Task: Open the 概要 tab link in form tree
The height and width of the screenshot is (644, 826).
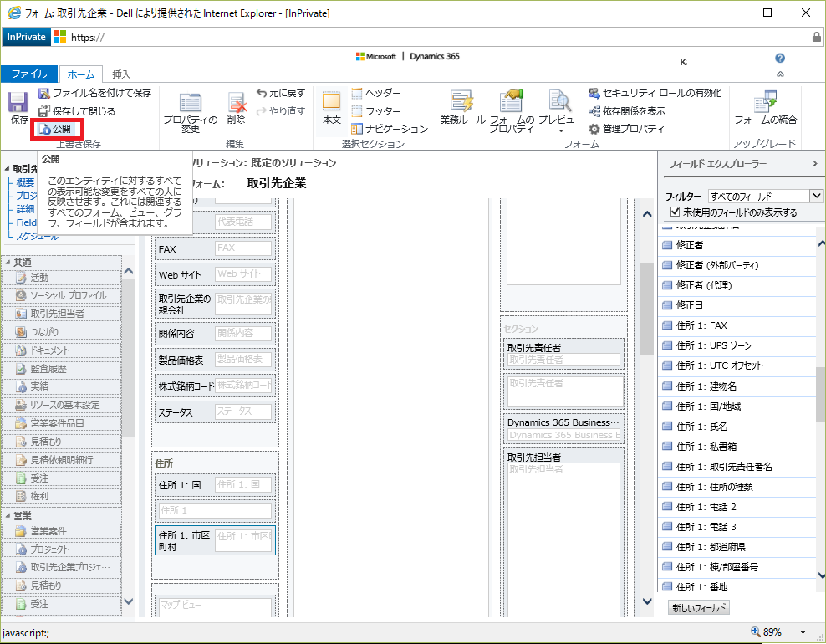Action: click(25, 182)
